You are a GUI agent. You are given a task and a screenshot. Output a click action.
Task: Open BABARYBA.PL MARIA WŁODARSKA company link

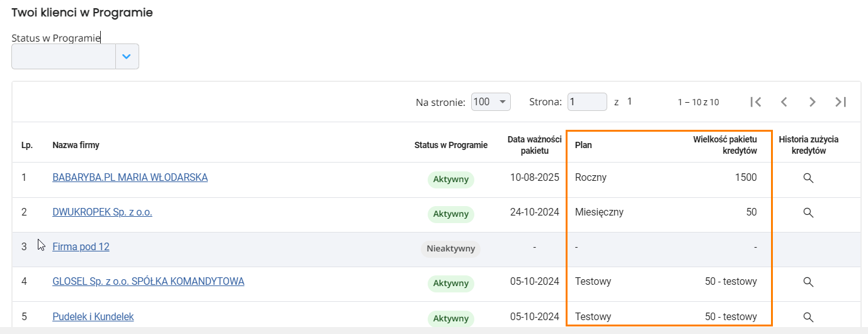pos(130,178)
